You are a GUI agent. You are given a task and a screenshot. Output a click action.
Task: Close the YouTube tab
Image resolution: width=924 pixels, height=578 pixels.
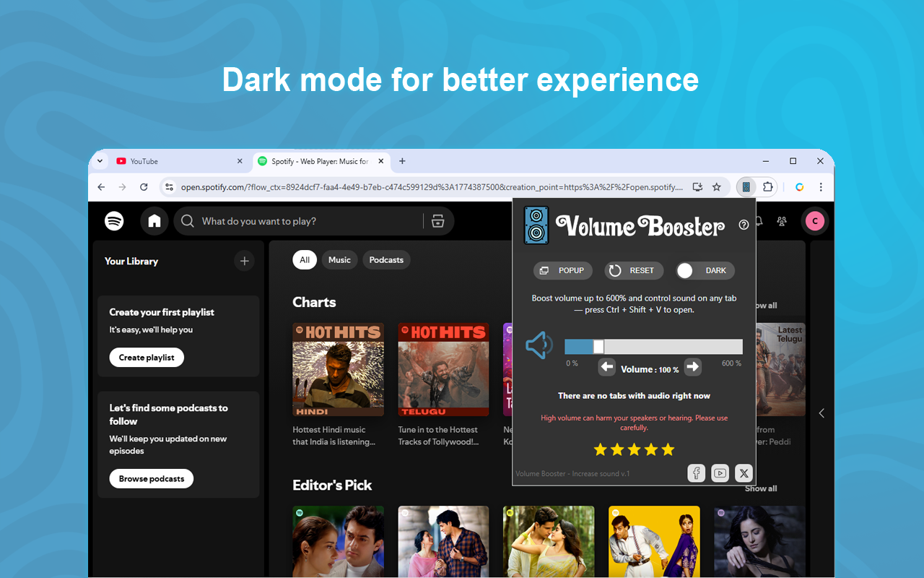pyautogui.click(x=240, y=161)
